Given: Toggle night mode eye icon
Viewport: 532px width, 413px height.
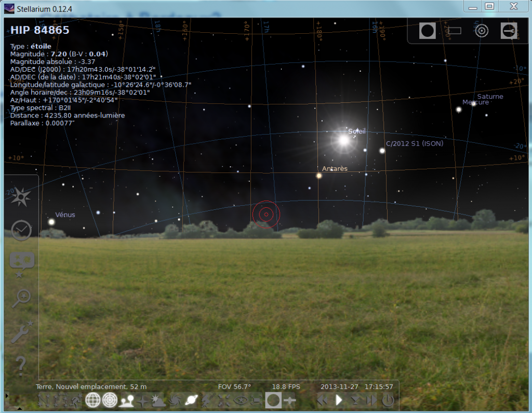Looking at the screenshot, I should 241,401.
